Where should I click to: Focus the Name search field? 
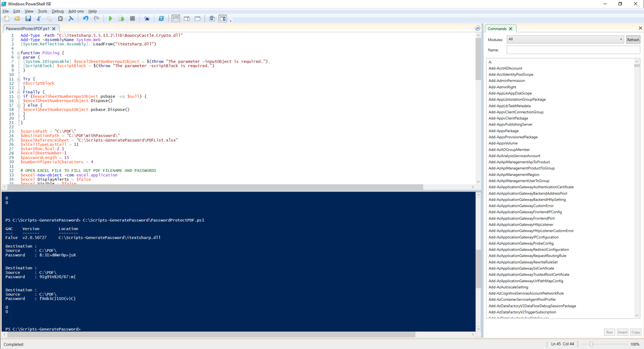pos(573,50)
